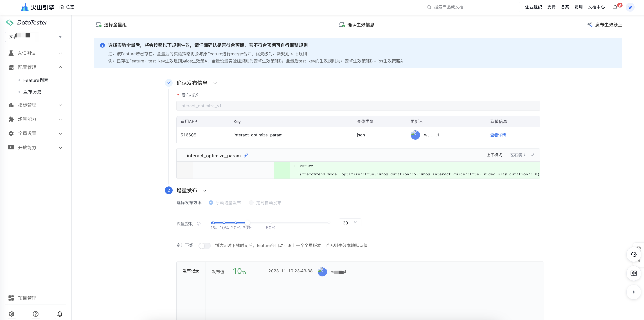Click the 指标管理 bar chart icon
Screen dimensions: 644x320
11,105
